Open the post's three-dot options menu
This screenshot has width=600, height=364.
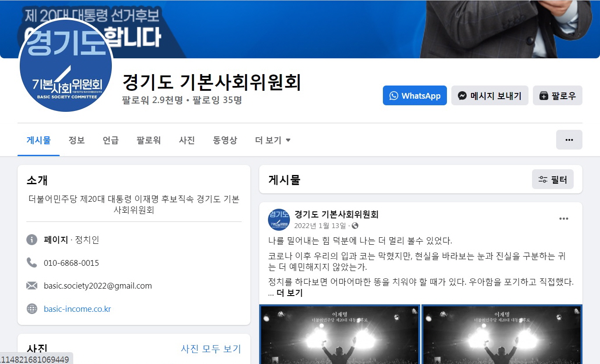tap(564, 219)
